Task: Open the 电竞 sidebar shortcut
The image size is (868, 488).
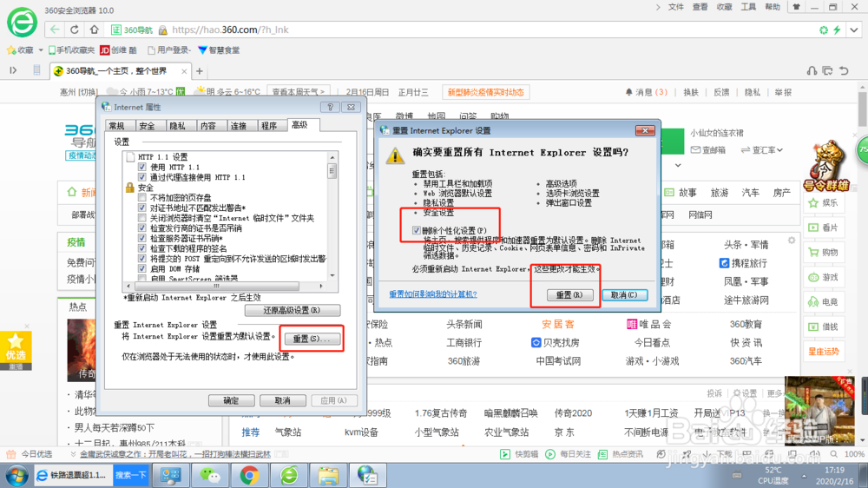Action: [x=823, y=302]
